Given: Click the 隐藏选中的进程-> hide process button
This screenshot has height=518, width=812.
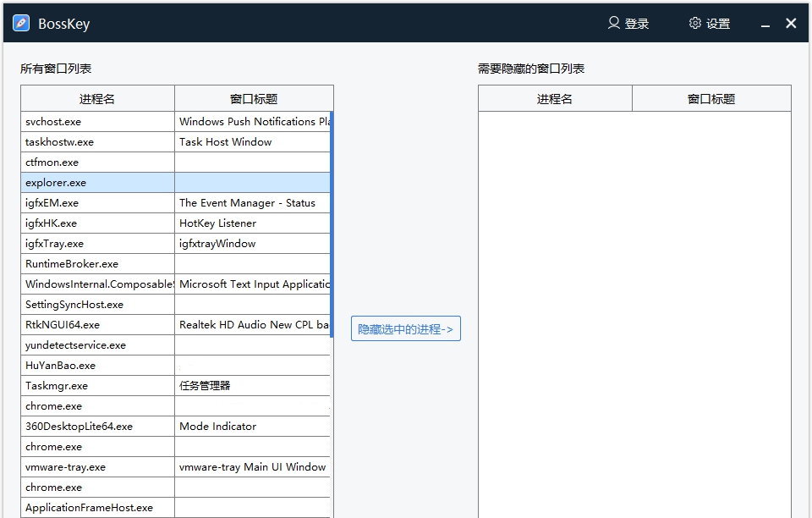Looking at the screenshot, I should [x=405, y=328].
